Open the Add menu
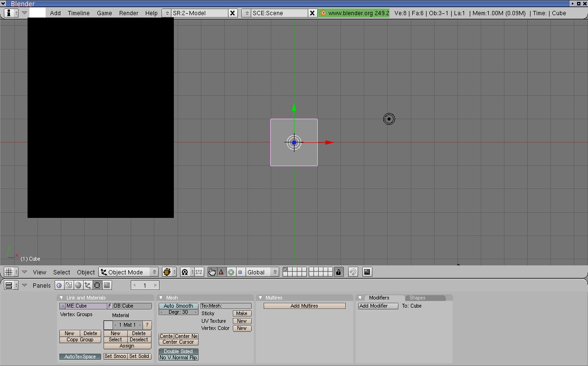588x366 pixels. [56, 13]
